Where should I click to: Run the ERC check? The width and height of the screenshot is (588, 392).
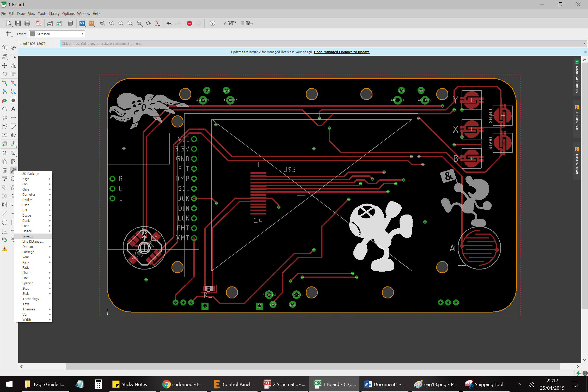click(x=5, y=240)
